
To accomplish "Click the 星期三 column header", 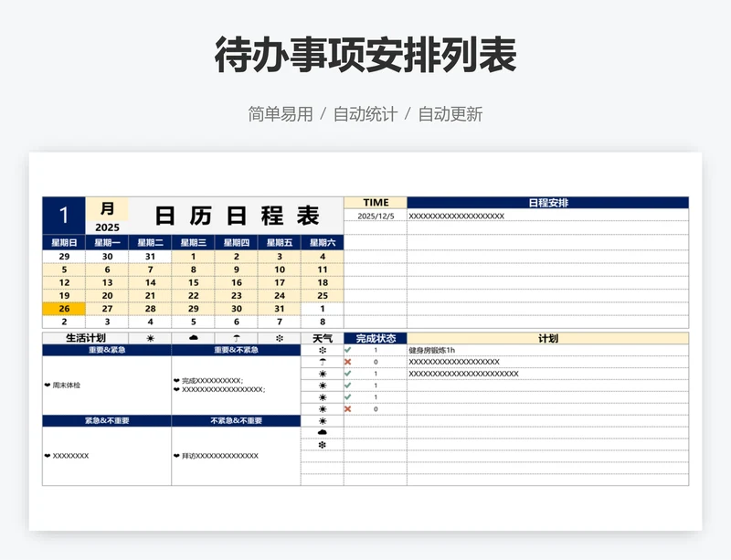I will click(x=193, y=242).
